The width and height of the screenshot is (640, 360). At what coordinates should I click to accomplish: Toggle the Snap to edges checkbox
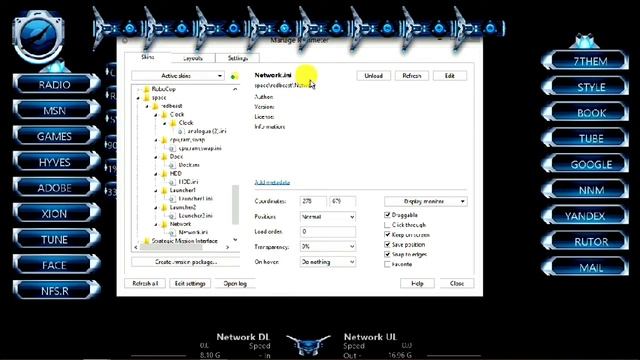click(x=387, y=254)
